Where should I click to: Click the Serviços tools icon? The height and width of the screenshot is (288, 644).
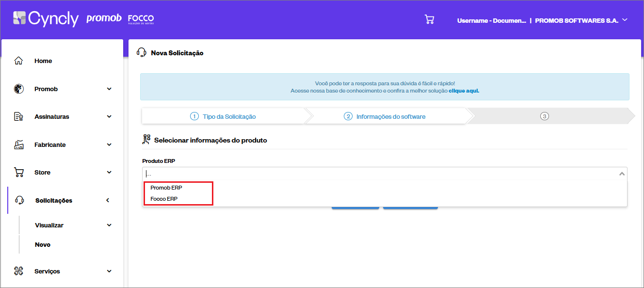19,271
